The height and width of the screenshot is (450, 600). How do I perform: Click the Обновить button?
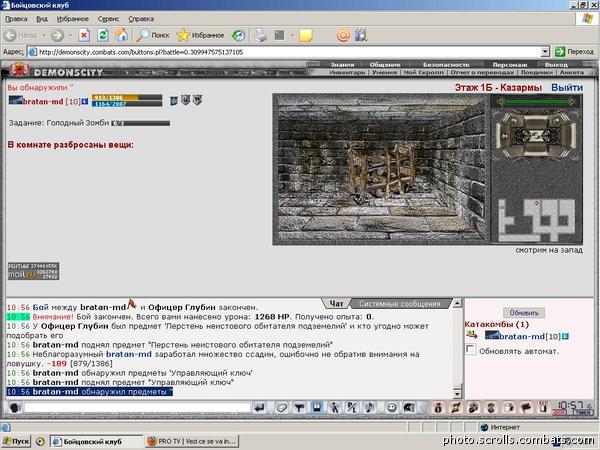524,313
